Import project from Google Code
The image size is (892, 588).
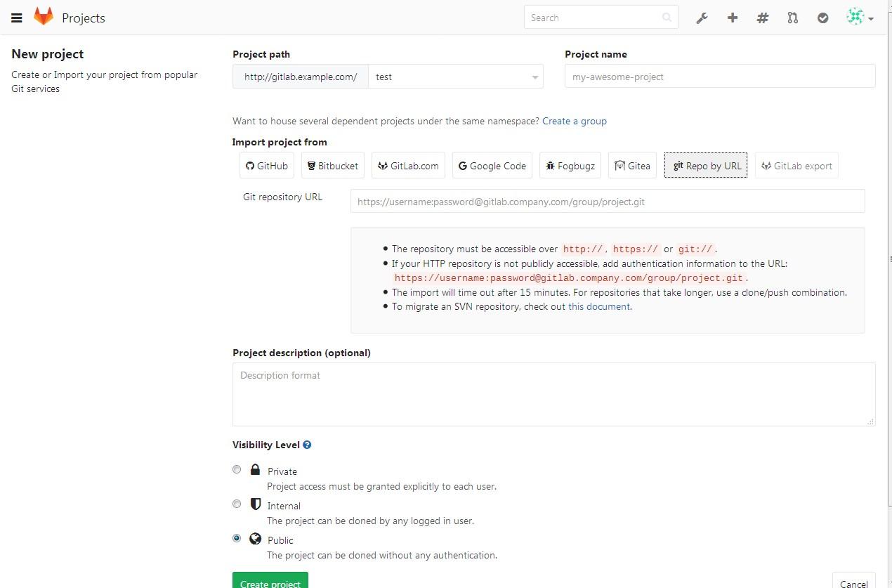click(492, 166)
